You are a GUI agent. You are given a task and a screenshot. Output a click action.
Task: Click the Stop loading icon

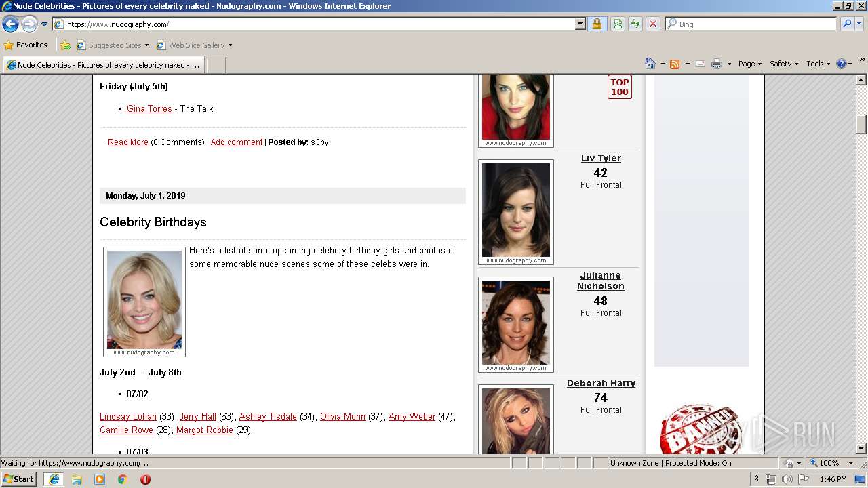point(653,24)
